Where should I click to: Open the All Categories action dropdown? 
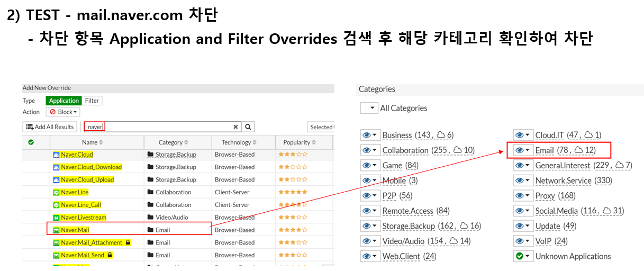(x=369, y=108)
